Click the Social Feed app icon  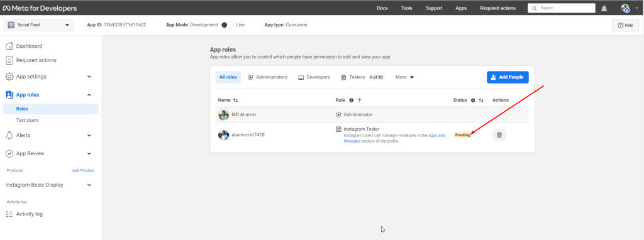pos(11,25)
